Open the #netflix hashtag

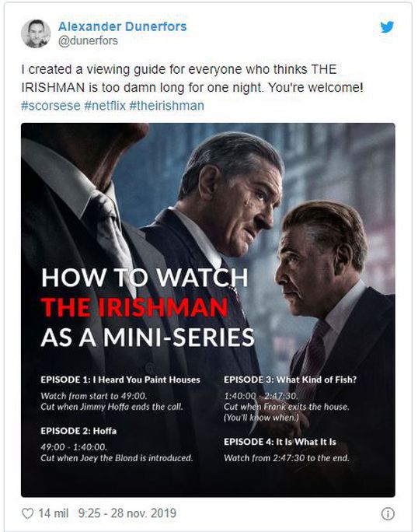105,106
